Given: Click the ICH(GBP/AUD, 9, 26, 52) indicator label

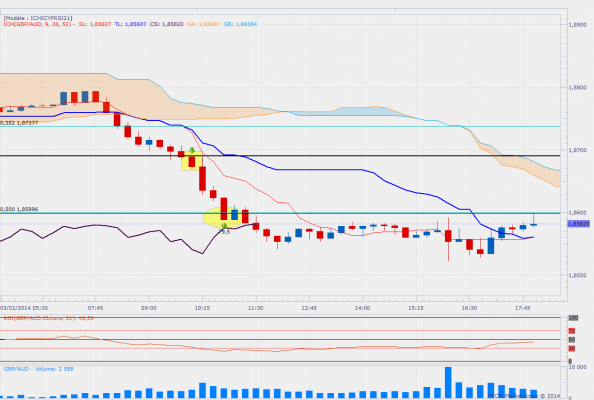Looking at the screenshot, I should (39, 24).
